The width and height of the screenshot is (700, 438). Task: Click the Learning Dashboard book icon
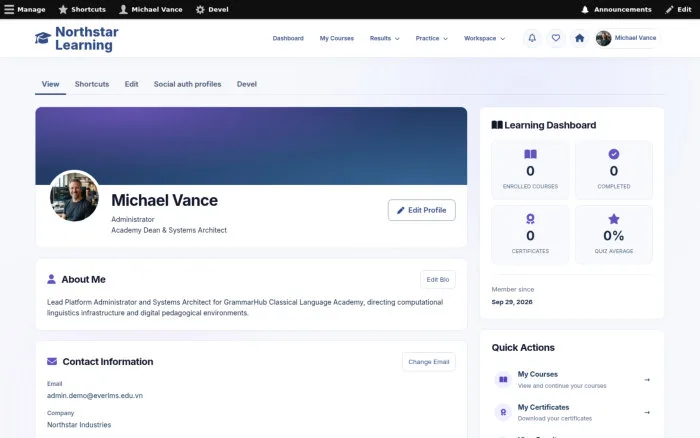pos(497,125)
